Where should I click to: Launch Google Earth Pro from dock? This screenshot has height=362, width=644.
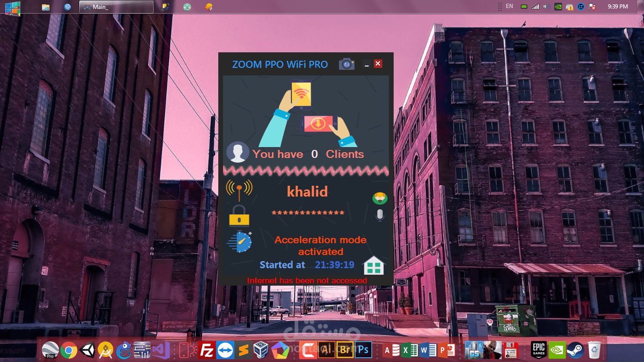point(50,350)
